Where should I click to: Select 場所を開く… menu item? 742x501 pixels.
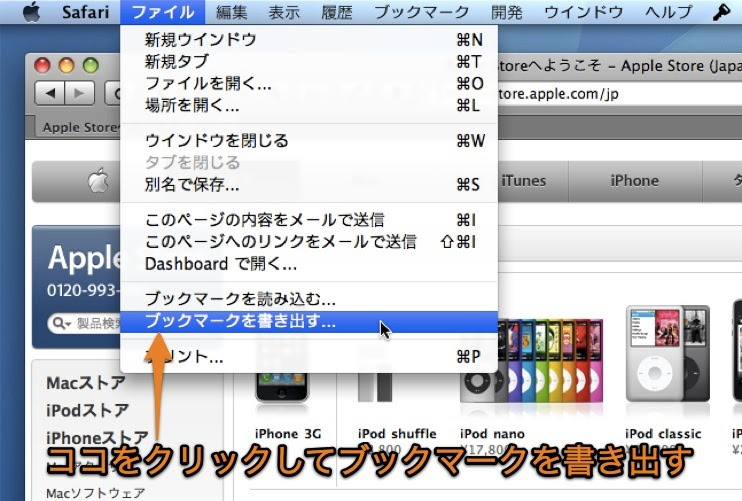[x=309, y=105]
